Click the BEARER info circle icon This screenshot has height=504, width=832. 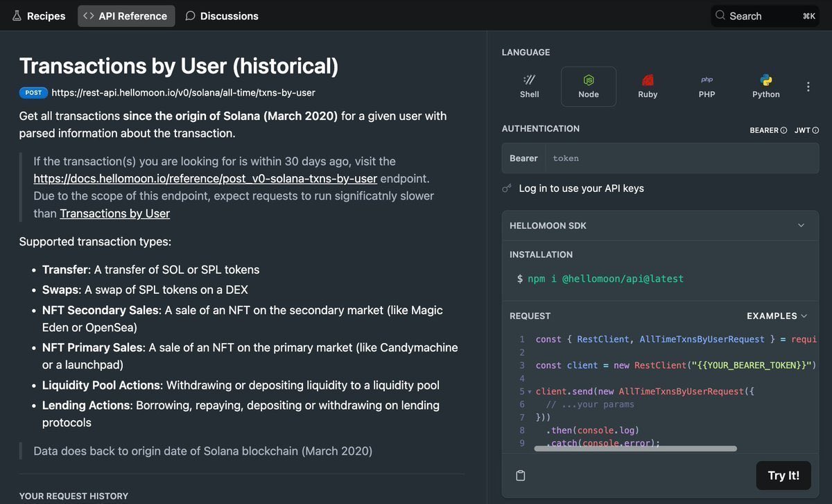pos(784,130)
